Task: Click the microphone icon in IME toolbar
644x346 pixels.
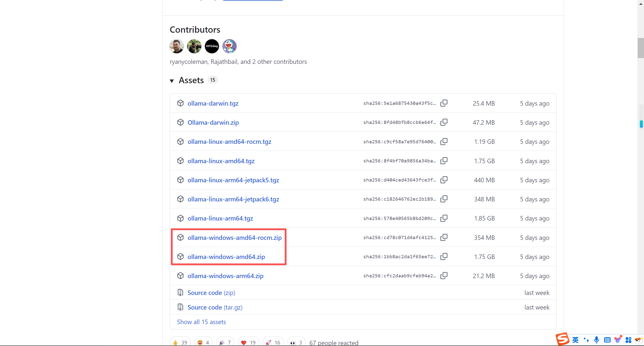Action: coord(596,340)
